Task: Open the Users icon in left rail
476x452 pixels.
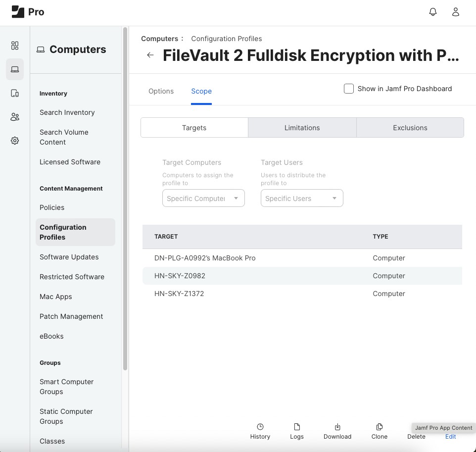Action: click(x=15, y=117)
